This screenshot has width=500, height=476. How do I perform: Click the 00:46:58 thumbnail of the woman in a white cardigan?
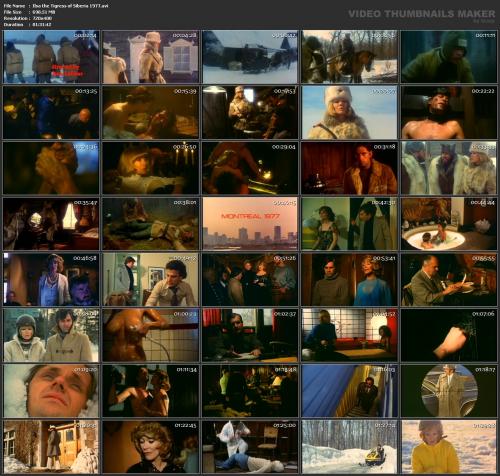pos(51,280)
